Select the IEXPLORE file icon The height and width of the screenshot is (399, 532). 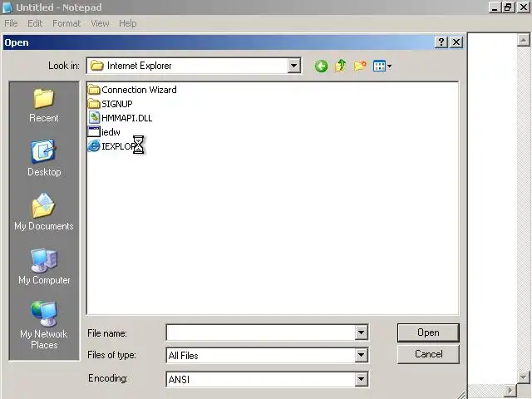tap(94, 146)
